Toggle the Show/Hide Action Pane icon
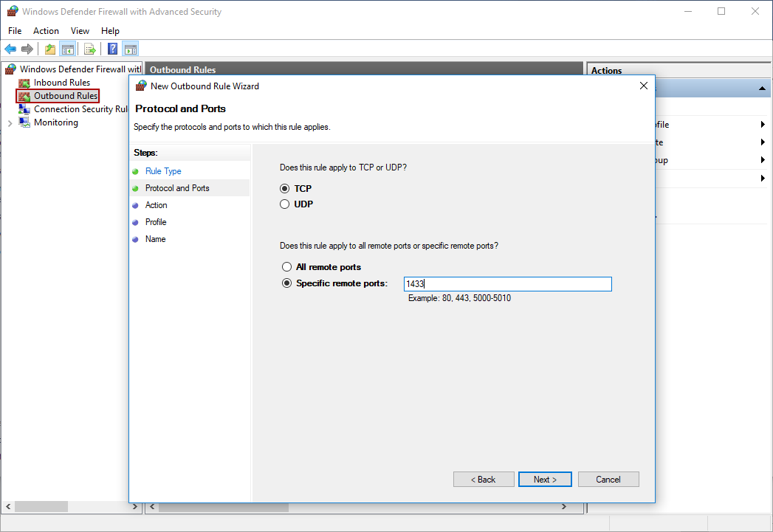 click(131, 49)
